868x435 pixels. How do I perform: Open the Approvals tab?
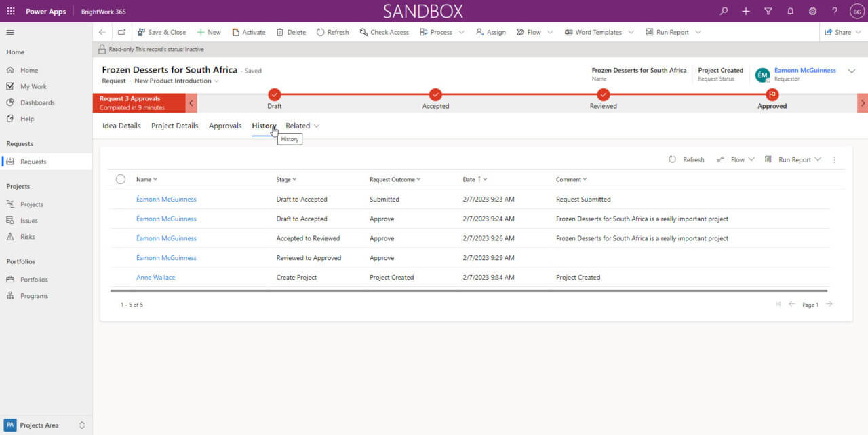[x=225, y=126]
